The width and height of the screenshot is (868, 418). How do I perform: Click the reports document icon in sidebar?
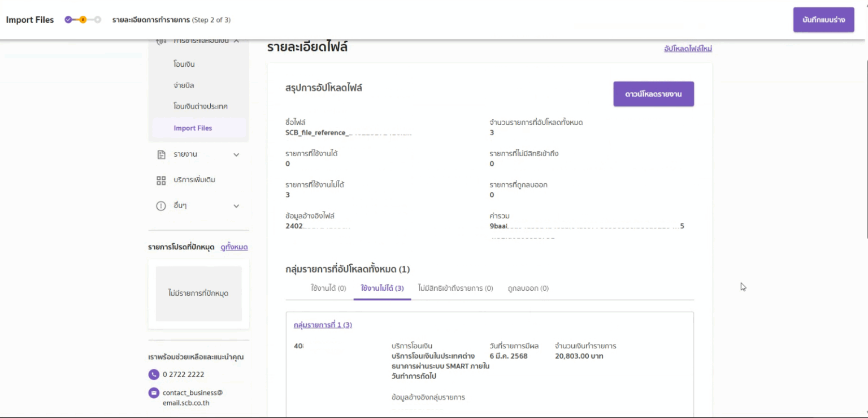(161, 154)
